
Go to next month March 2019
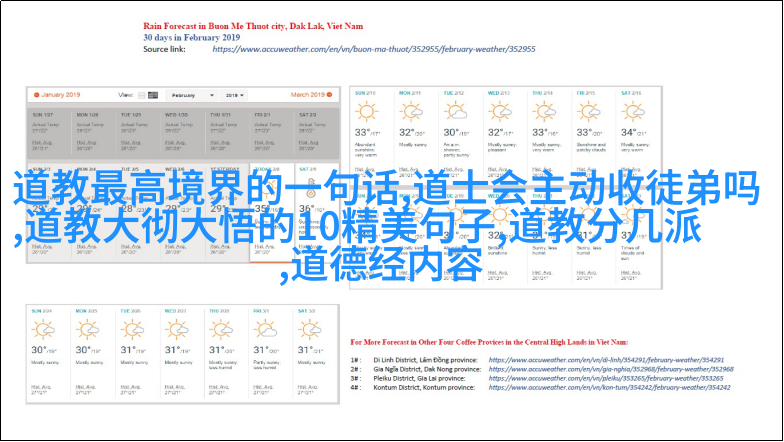click(x=311, y=94)
